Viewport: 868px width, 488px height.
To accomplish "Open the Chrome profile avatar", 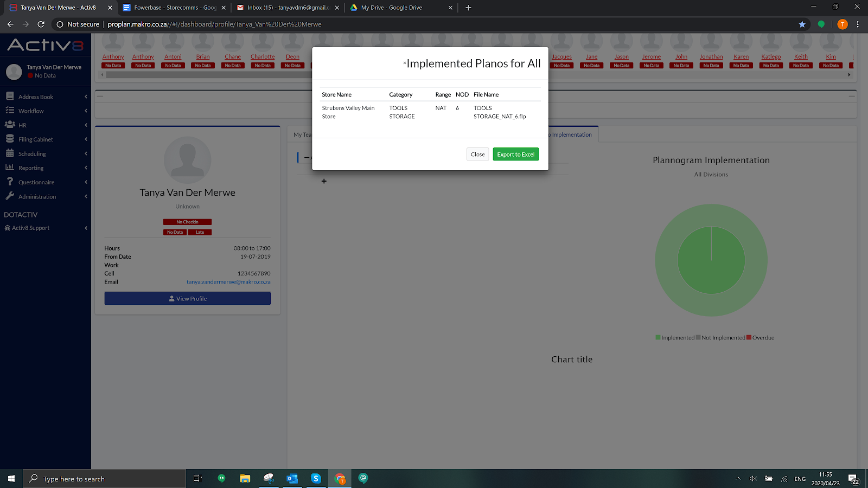I will tap(842, 24).
